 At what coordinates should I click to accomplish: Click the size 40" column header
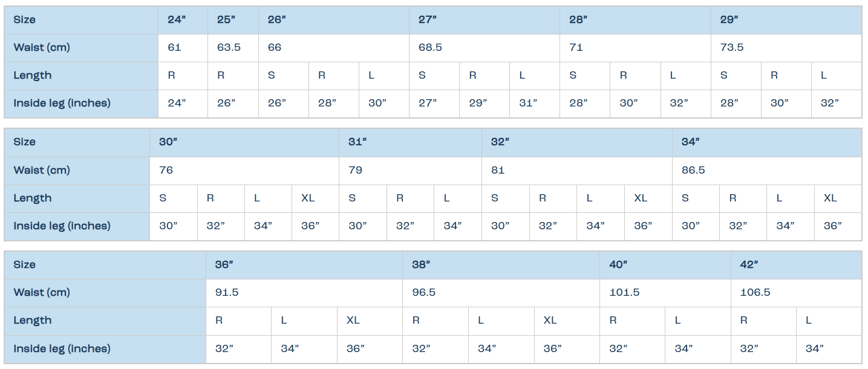tap(618, 264)
